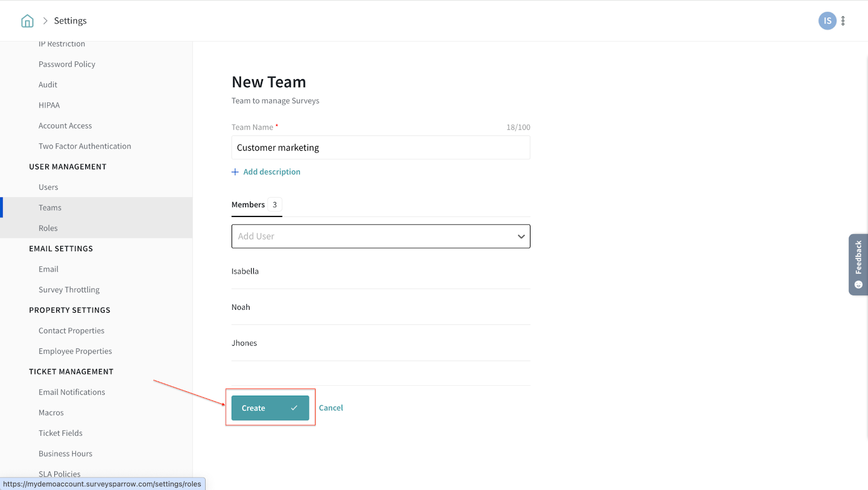Click the Isabella member row
Viewport: 868px width, 490px height.
click(245, 271)
